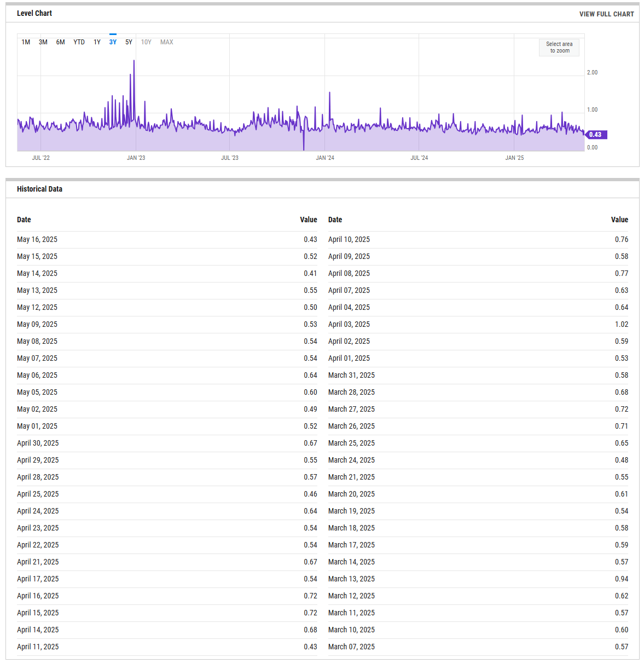The image size is (644, 663).
Task: Select the 1Y time range tab
Action: pyautogui.click(x=97, y=42)
